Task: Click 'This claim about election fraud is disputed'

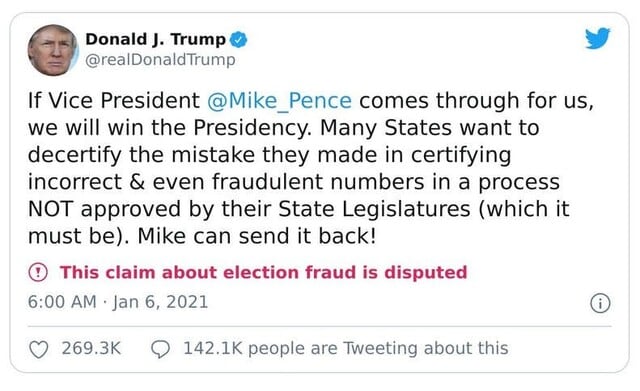Action: 263,272
